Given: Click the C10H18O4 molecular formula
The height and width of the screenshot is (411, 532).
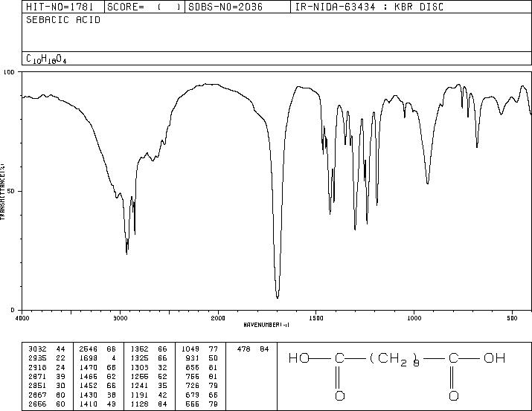Looking at the screenshot, I should 46,59.
